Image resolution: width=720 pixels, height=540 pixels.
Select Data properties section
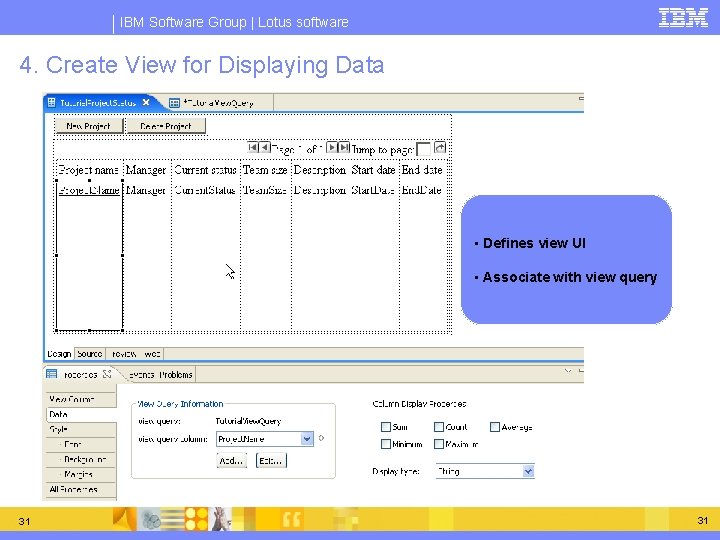[81, 414]
